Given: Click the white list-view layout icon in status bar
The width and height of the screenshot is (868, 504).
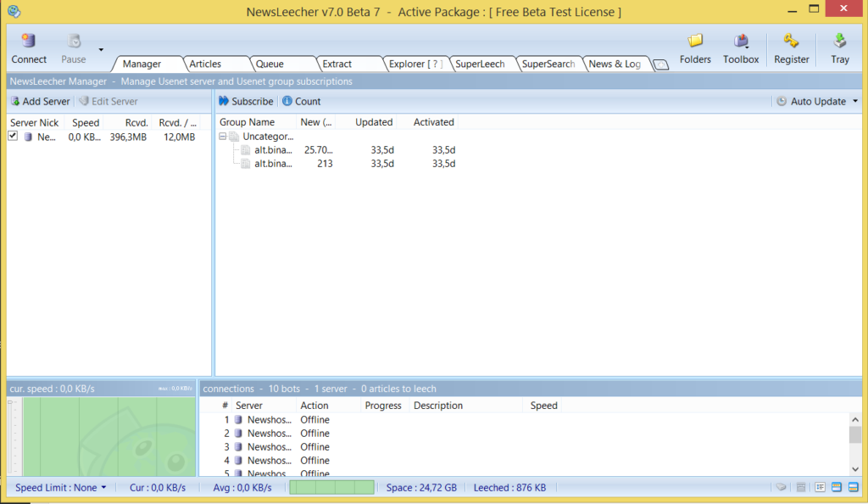Looking at the screenshot, I should pyautogui.click(x=820, y=487).
